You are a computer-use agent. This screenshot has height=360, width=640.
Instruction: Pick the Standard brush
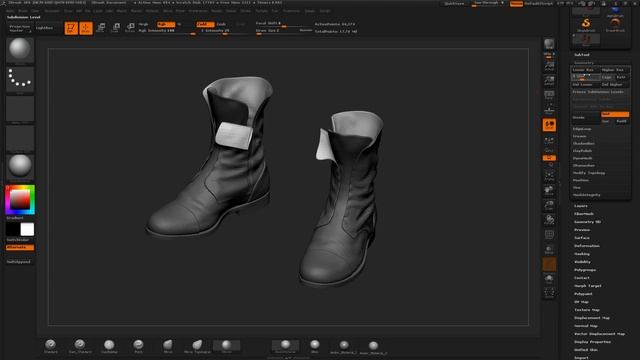click(51, 346)
